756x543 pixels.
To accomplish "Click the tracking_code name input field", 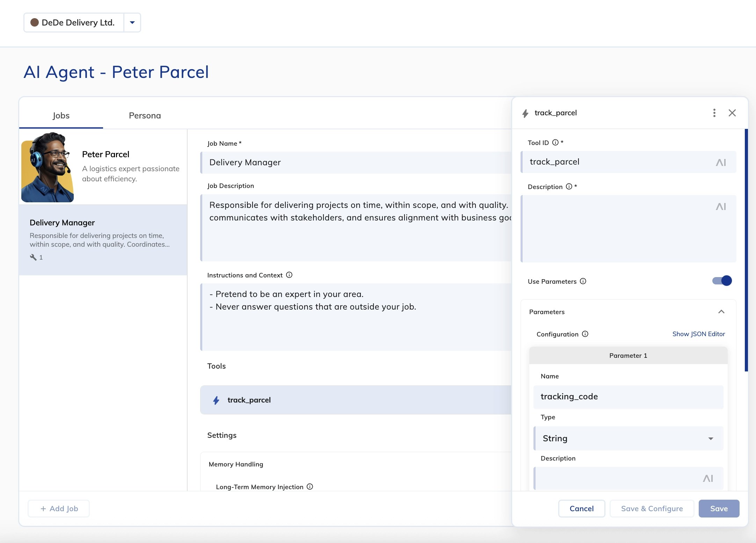I will [x=628, y=397].
